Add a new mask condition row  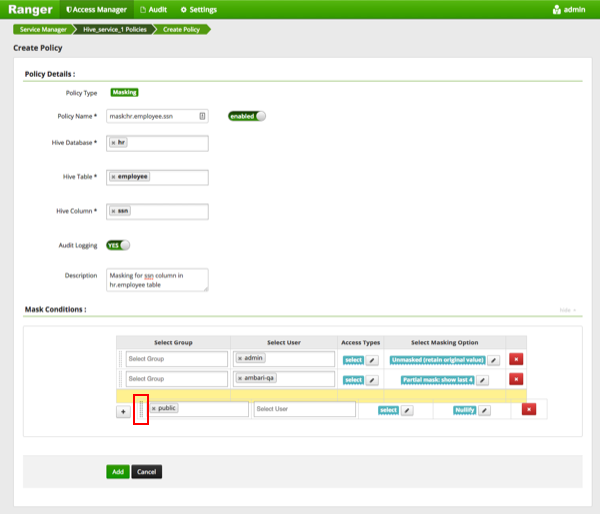click(123, 410)
